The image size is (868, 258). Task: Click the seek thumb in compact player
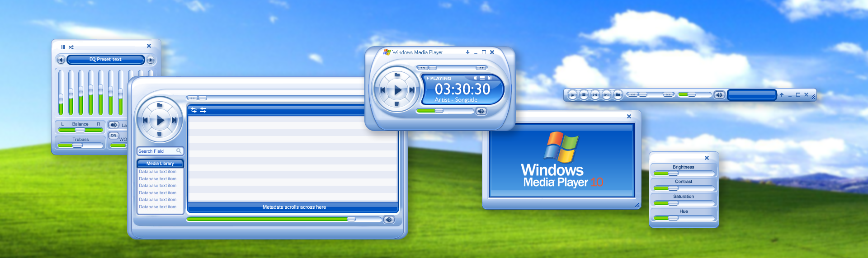click(433, 68)
